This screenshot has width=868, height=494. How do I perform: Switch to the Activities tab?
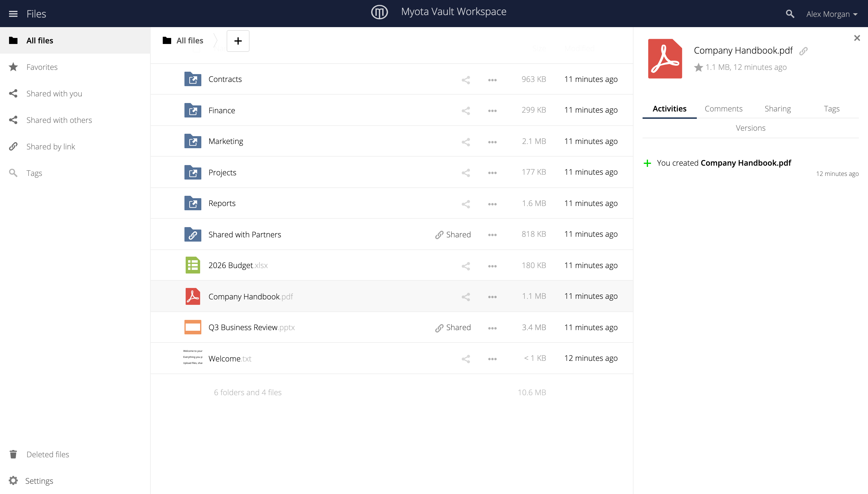669,109
